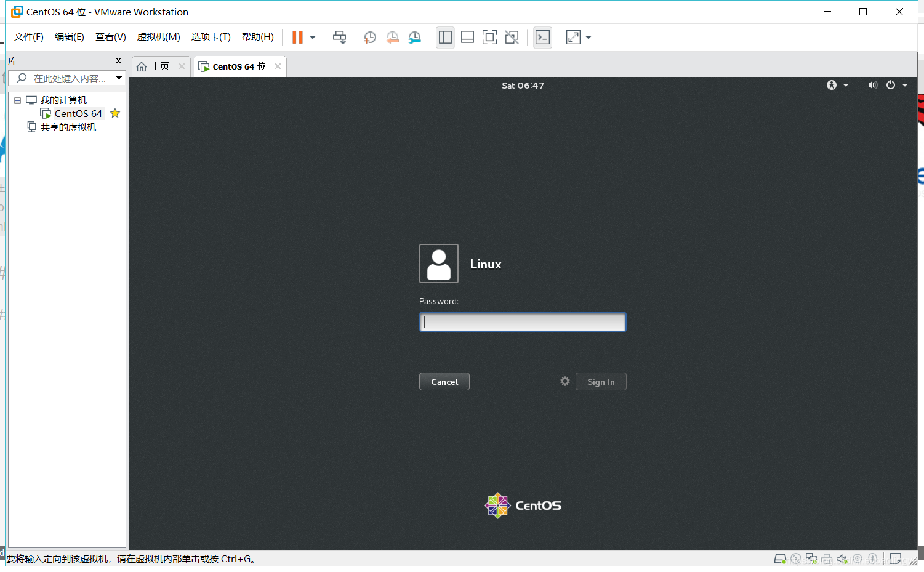Maximize the VMware Workstation window
924x572 pixels.
tap(863, 12)
